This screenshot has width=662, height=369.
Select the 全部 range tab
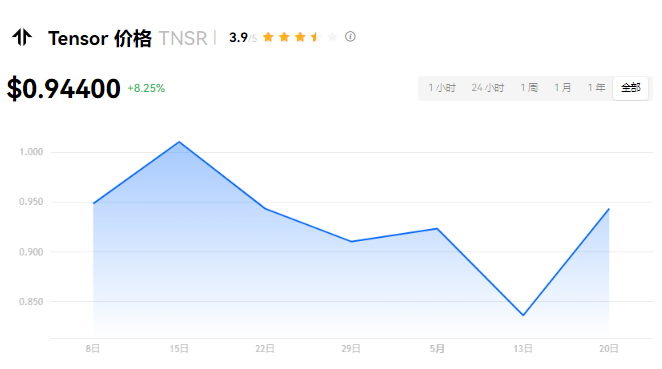point(630,88)
